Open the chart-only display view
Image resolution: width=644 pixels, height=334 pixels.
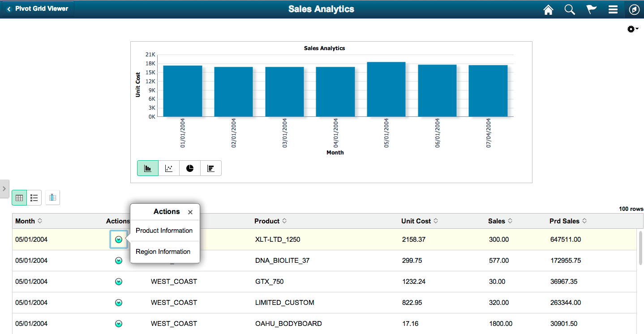pos(52,197)
